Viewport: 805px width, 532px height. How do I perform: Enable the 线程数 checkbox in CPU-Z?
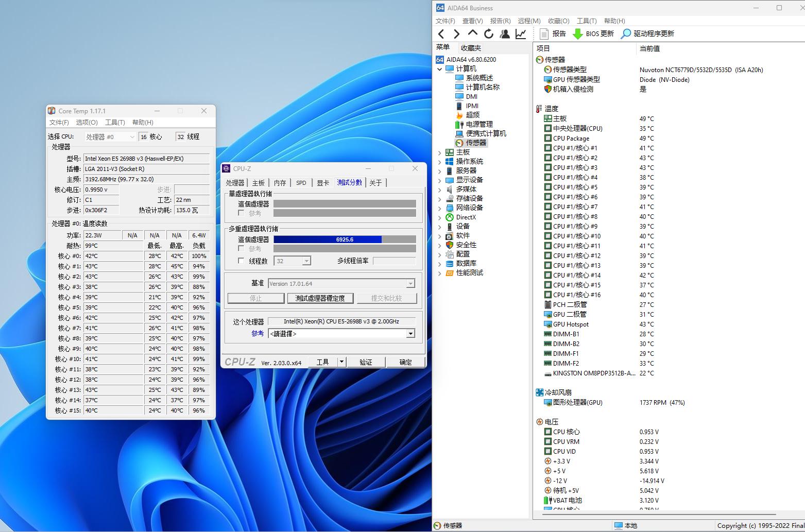(x=241, y=261)
